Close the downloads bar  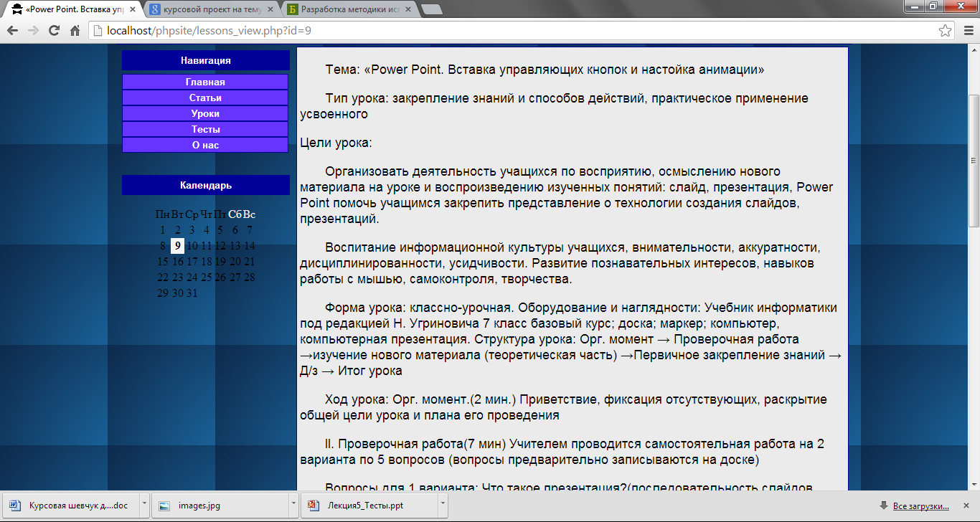tap(968, 506)
